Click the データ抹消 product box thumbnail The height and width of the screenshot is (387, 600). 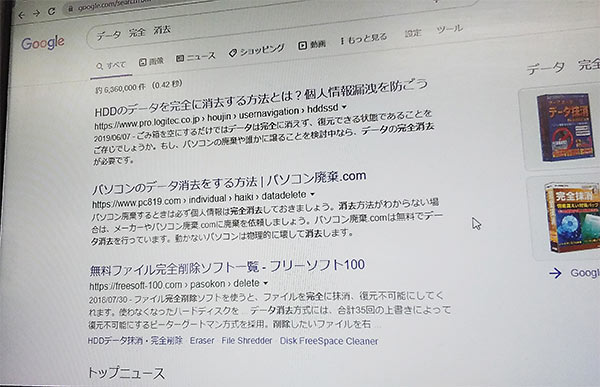[567, 127]
